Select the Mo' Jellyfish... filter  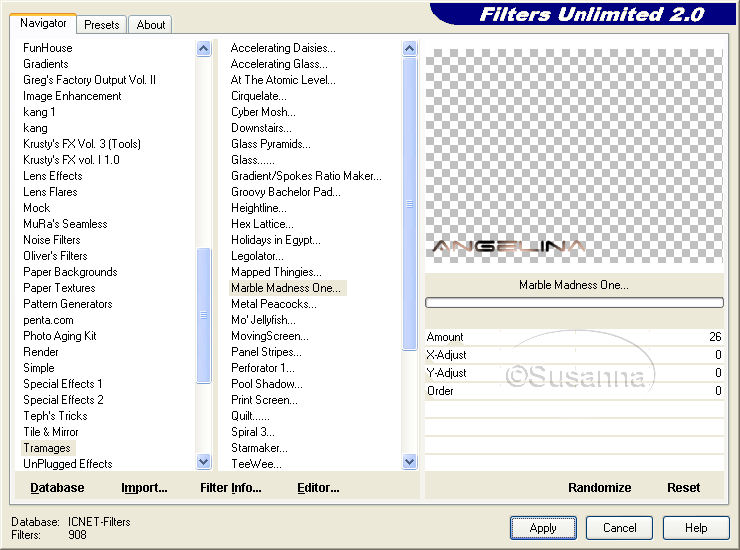263,320
